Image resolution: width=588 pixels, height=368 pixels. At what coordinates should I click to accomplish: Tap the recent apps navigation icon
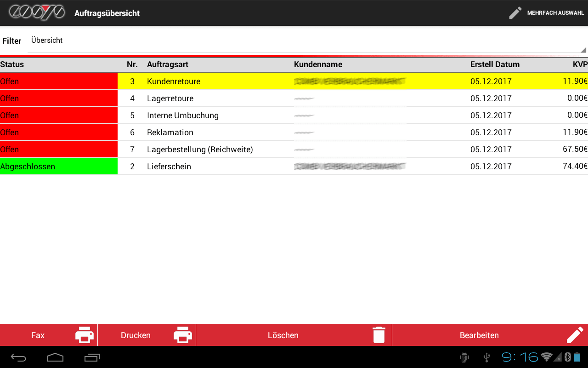(x=92, y=357)
